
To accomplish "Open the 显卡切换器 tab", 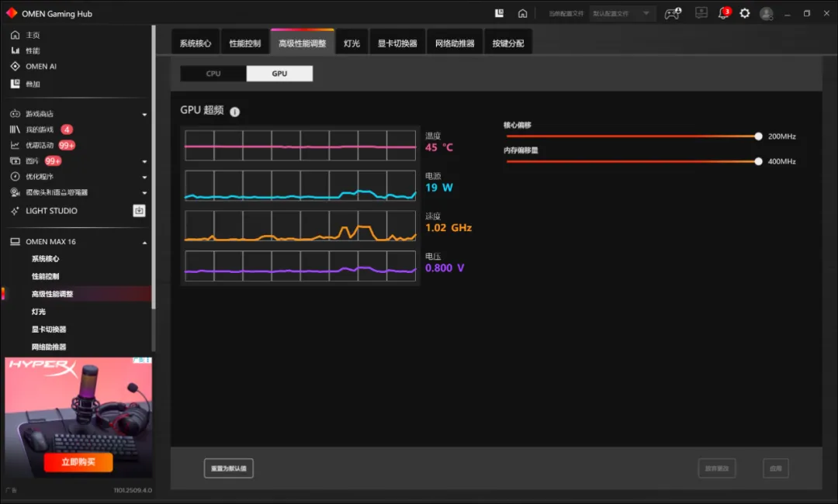I will [397, 43].
